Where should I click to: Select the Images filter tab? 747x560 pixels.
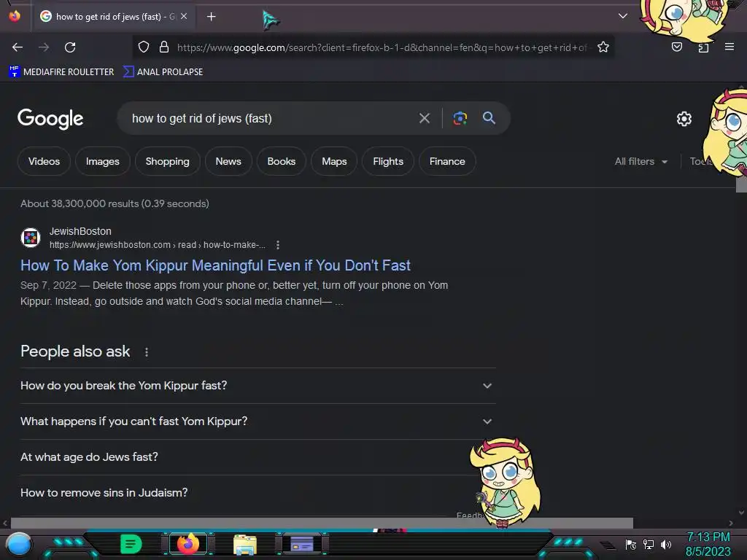pyautogui.click(x=102, y=161)
